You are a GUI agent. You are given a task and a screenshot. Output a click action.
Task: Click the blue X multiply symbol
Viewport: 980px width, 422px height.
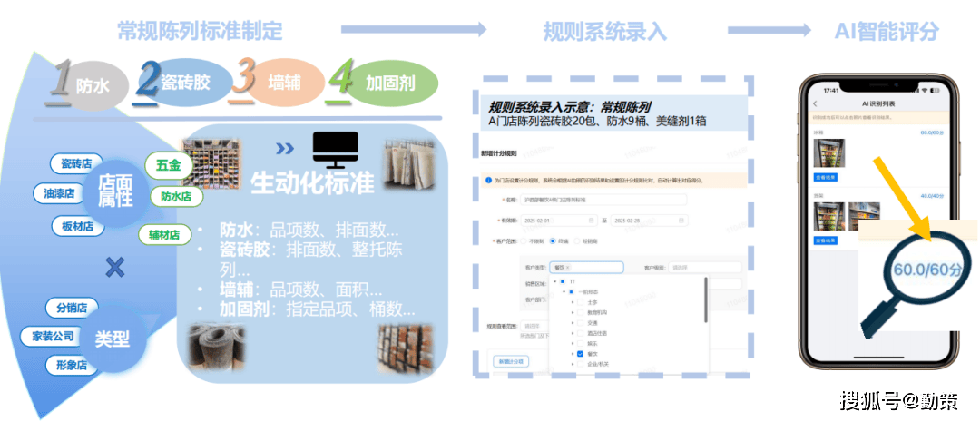[x=114, y=267]
